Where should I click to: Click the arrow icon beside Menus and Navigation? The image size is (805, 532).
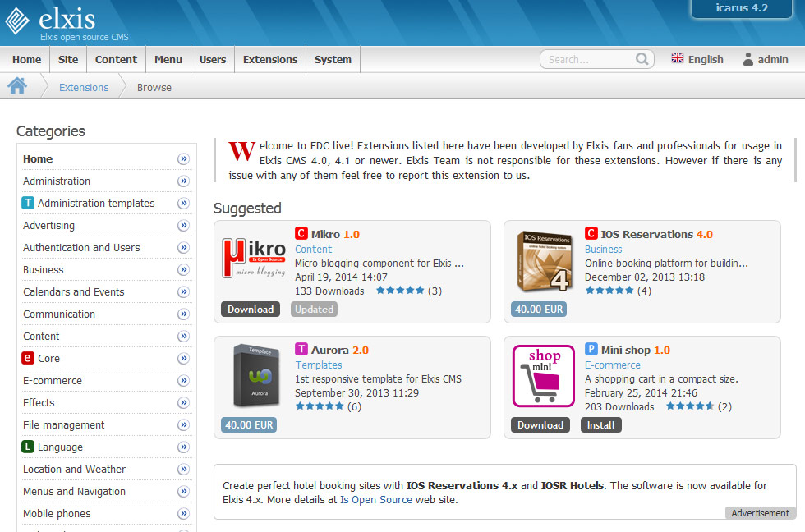pos(183,492)
